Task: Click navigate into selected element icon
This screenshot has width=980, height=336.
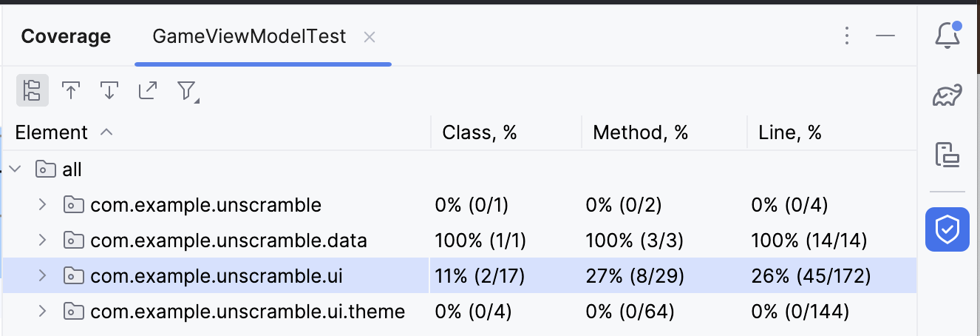Action: [x=109, y=90]
